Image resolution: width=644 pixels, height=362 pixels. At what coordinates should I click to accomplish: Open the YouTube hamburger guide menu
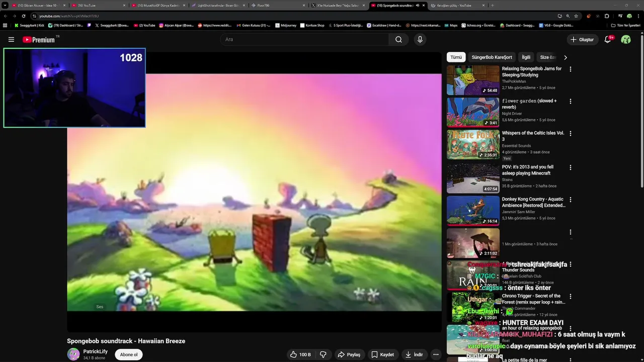tap(11, 40)
